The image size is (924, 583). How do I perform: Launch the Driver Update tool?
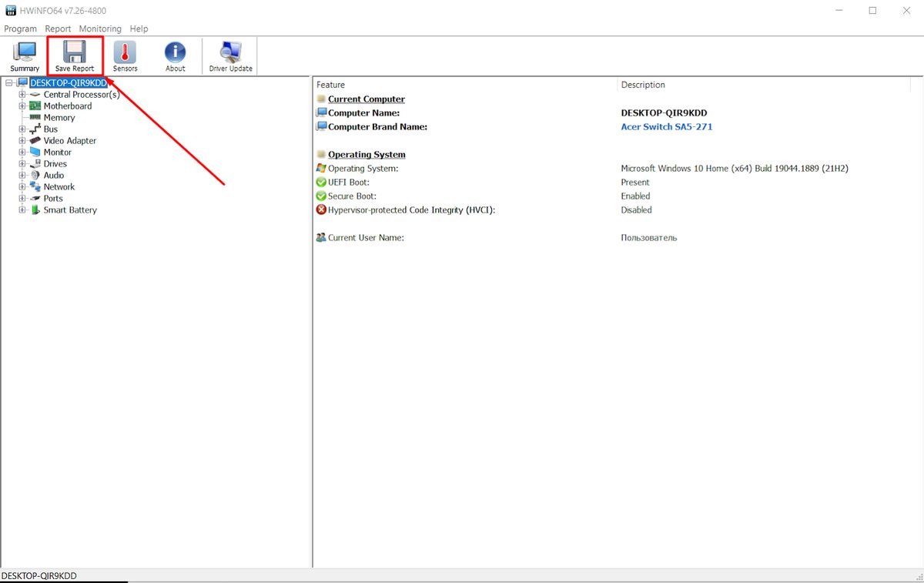pos(230,56)
